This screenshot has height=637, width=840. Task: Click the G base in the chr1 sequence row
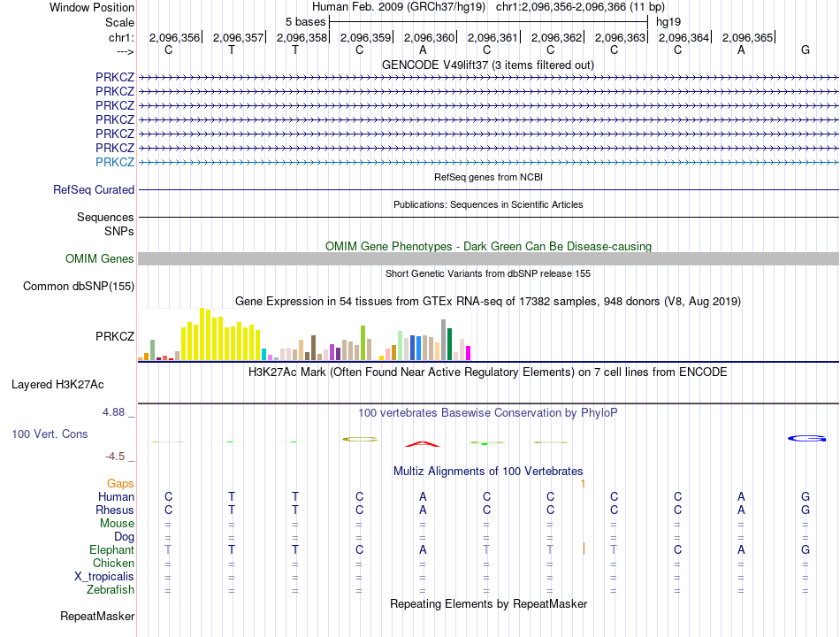pos(806,50)
